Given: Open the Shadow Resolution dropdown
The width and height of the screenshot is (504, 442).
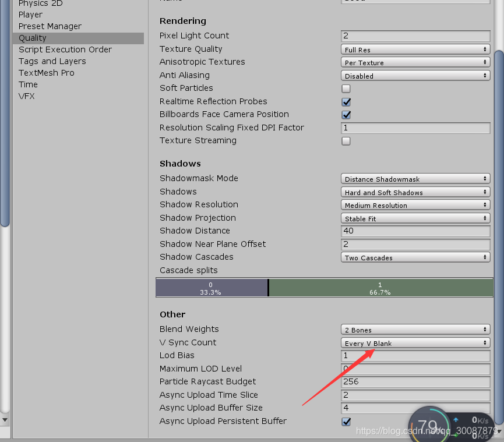Looking at the screenshot, I should pos(415,205).
